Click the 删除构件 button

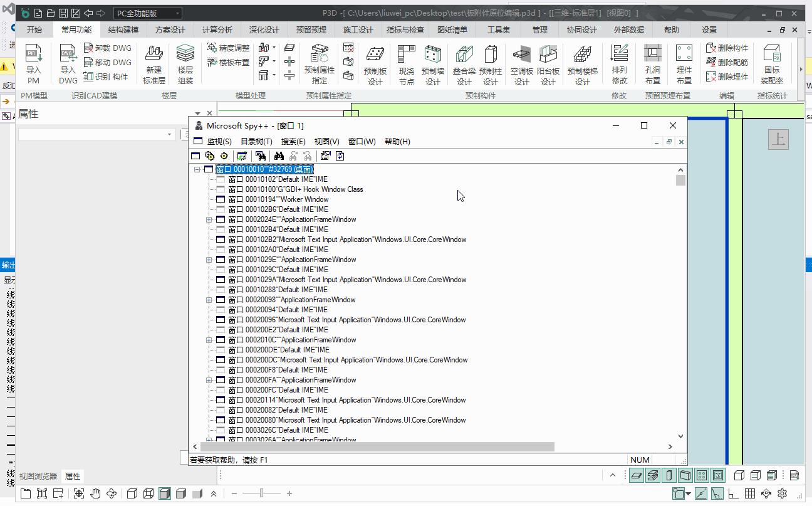pos(727,48)
